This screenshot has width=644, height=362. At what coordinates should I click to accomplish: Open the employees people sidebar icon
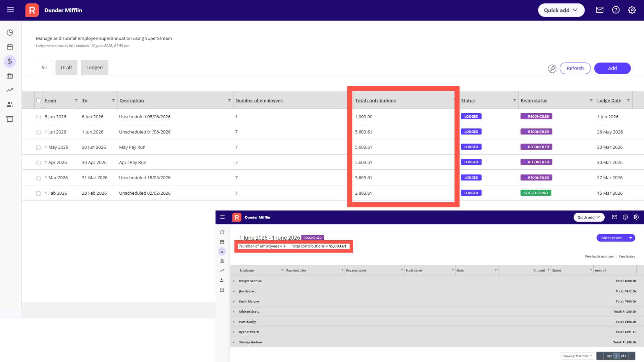[x=10, y=105]
